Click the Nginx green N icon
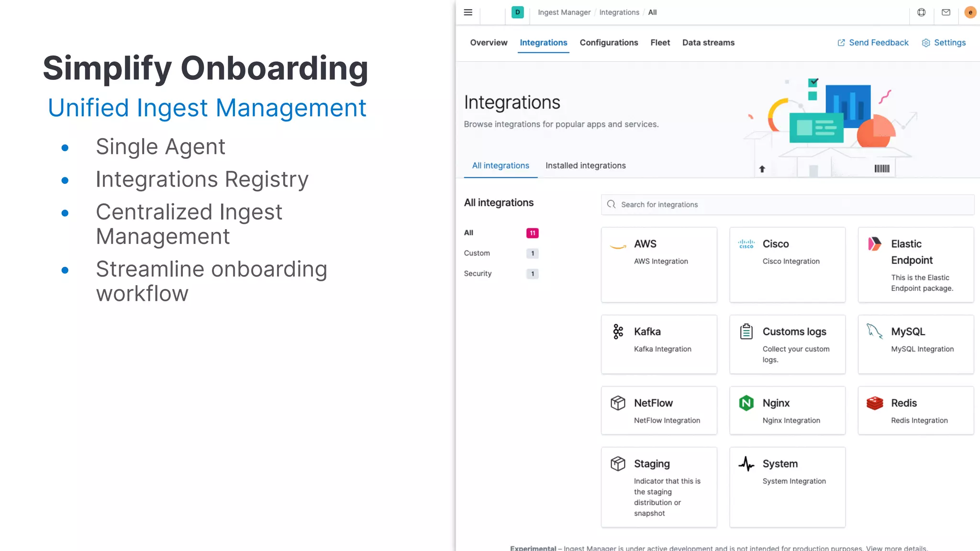The image size is (980, 551). (x=746, y=403)
